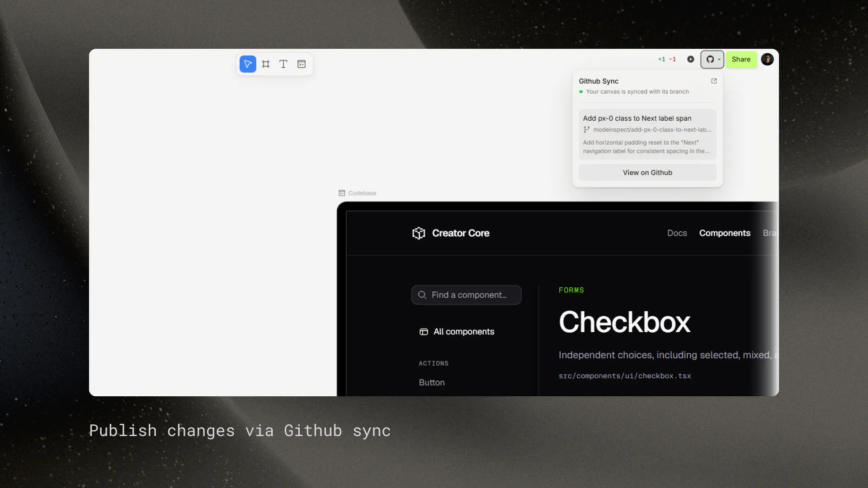This screenshot has width=868, height=488.
Task: Click the commit description about horizontal padding
Action: click(646, 147)
